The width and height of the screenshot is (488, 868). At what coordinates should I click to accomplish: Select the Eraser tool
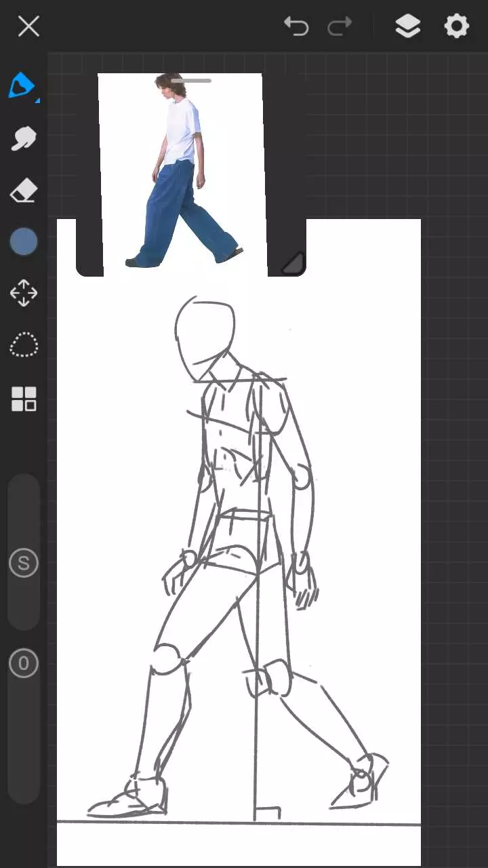23,191
